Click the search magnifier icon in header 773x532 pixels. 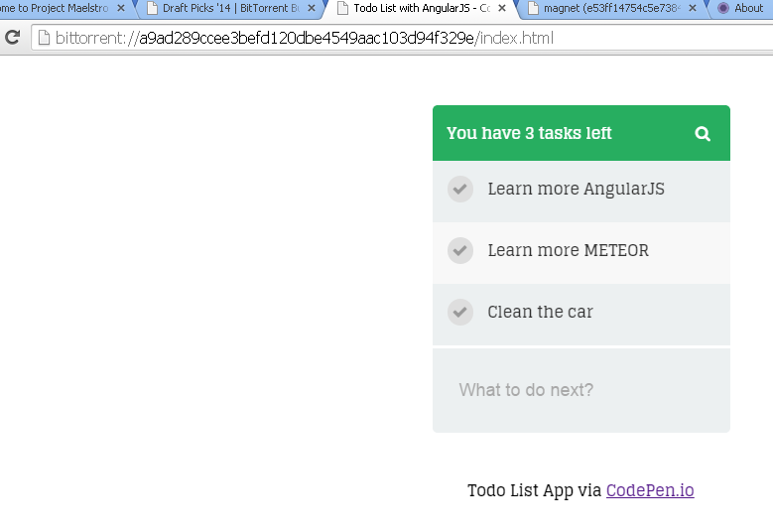click(703, 134)
